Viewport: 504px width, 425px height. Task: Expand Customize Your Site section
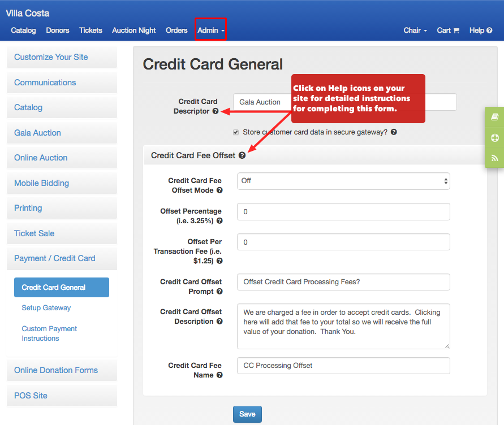(x=62, y=57)
